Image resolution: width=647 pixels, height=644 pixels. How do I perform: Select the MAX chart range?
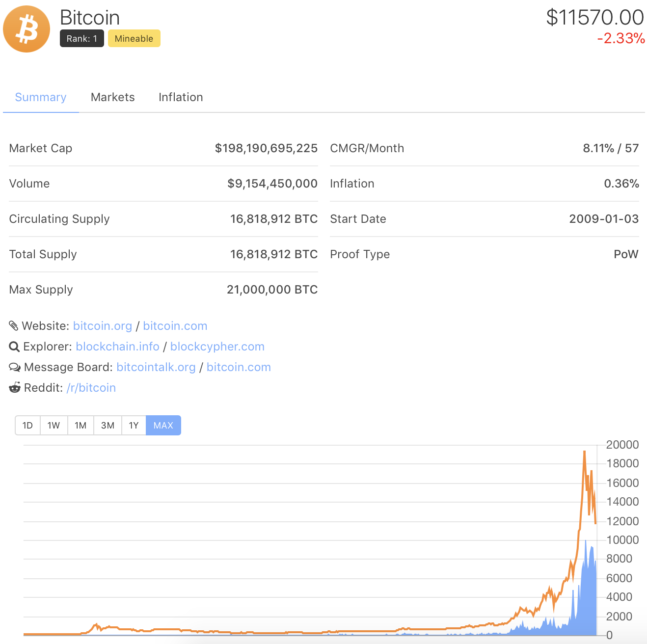(x=163, y=425)
